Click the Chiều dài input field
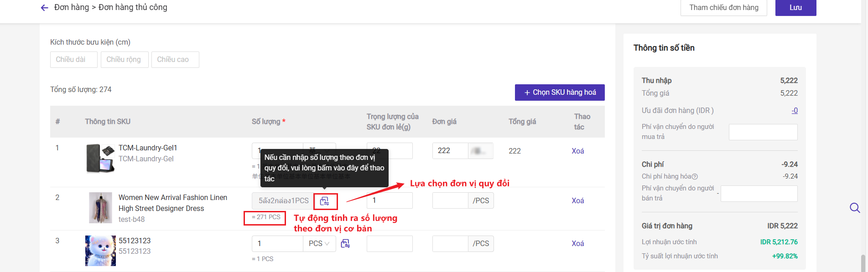Screen dimensions: 868x272 73,60
